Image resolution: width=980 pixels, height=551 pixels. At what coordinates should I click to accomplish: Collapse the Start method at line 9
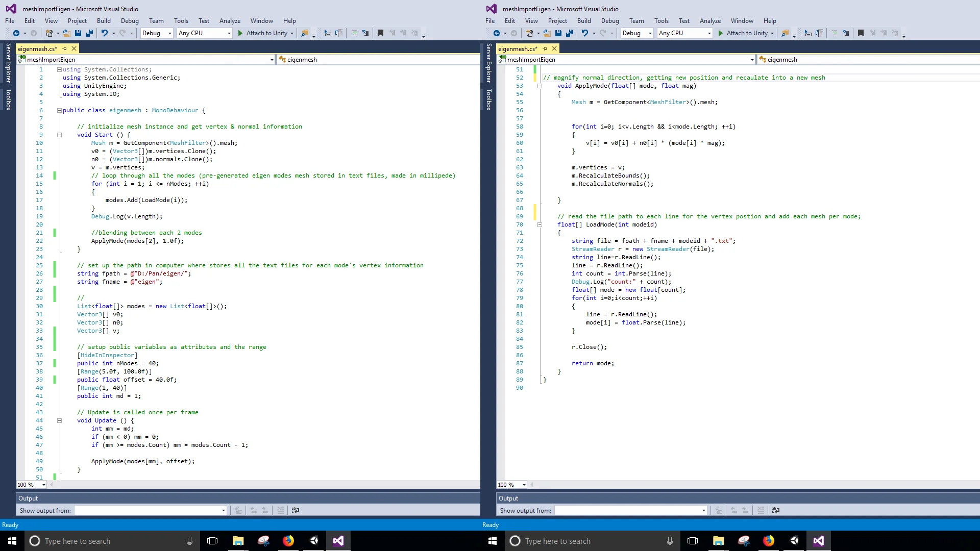click(x=59, y=135)
